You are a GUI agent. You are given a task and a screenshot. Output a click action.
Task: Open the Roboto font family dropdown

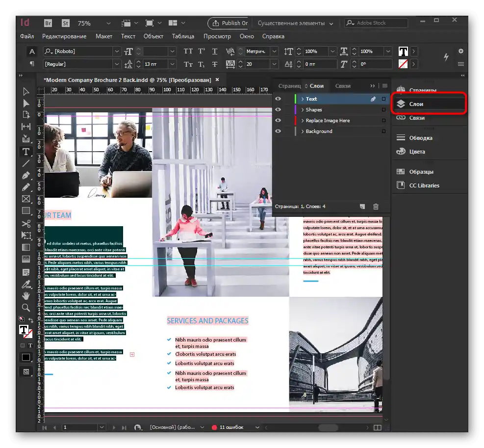click(x=117, y=51)
